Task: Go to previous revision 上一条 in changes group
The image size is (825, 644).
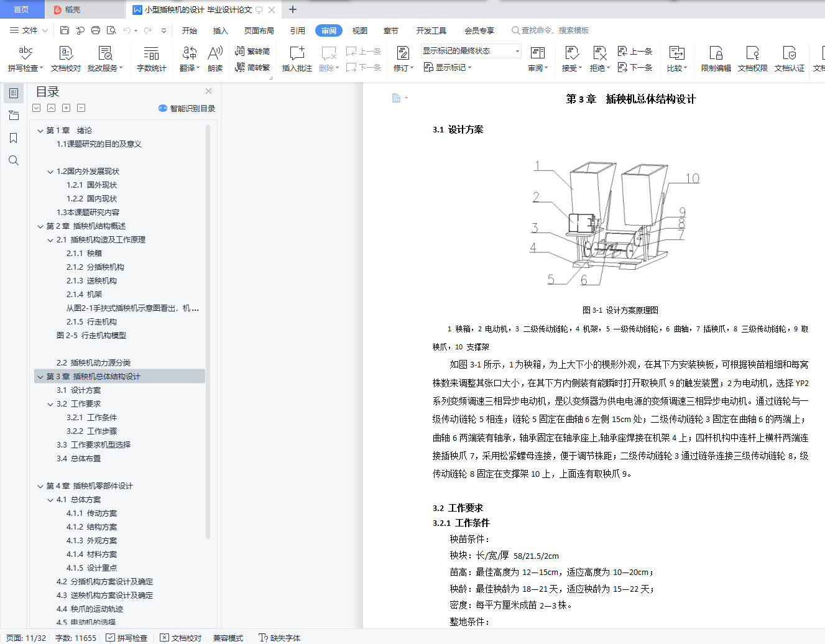Action: point(635,51)
